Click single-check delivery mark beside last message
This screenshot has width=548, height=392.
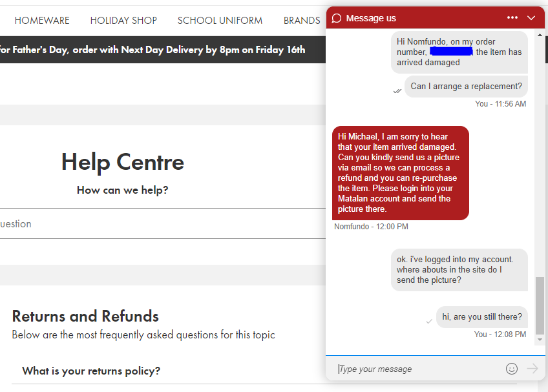tap(429, 322)
